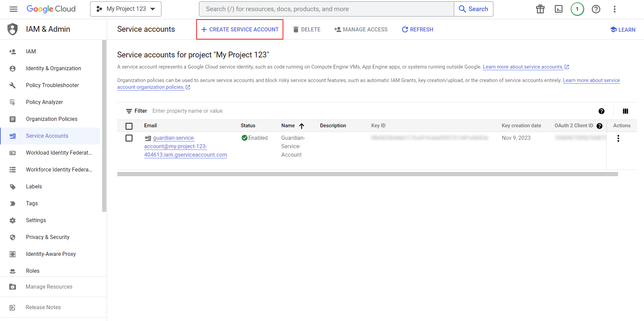Click the Policy Troubleshooter wrench icon
This screenshot has width=644, height=321.
pos(12,85)
